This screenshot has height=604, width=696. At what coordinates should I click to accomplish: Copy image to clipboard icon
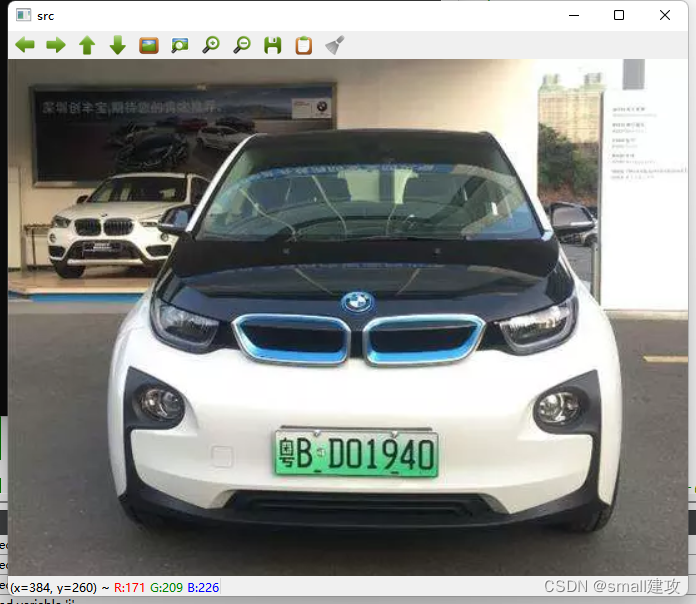304,45
